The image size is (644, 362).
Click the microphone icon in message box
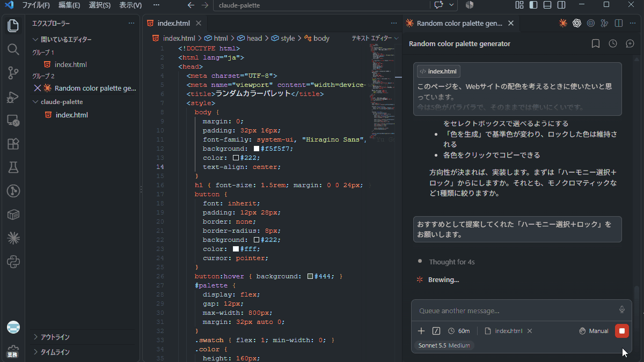pyautogui.click(x=622, y=309)
